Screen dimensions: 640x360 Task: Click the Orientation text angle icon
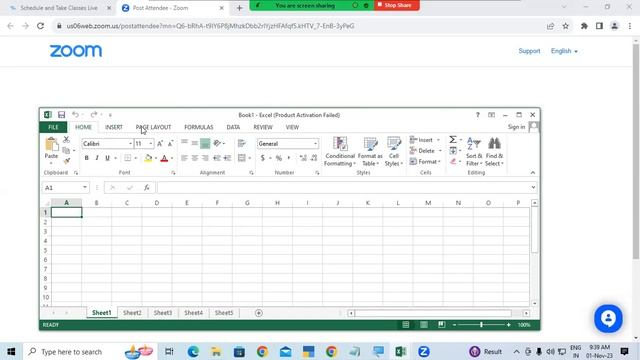tap(218, 143)
